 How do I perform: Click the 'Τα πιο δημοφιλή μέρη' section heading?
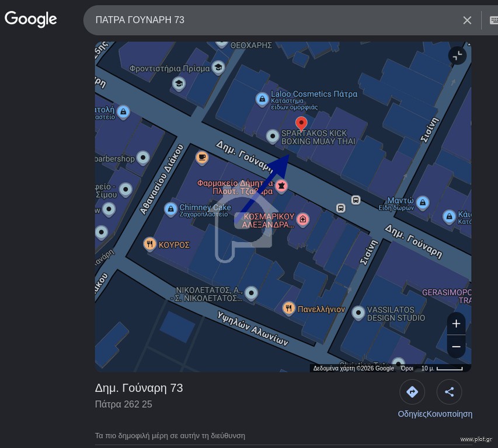(170, 436)
